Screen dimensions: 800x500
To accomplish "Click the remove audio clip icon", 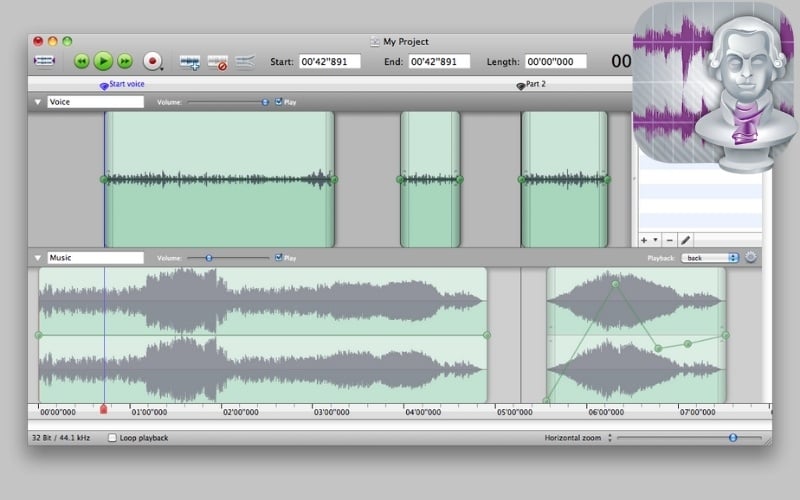I will coord(218,62).
